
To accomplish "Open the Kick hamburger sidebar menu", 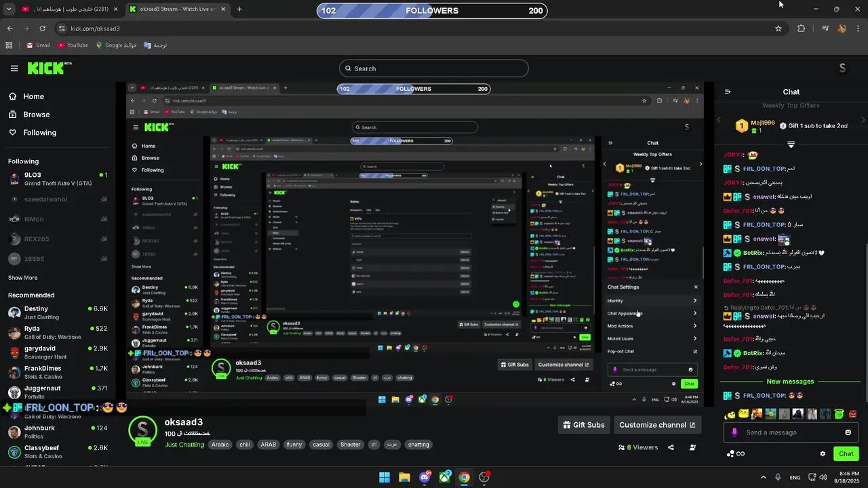I will tap(14, 68).
